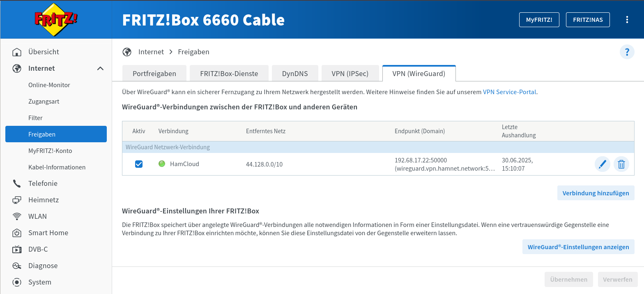
Task: Edit the HamCloud connection with pencil icon
Action: (x=602, y=164)
